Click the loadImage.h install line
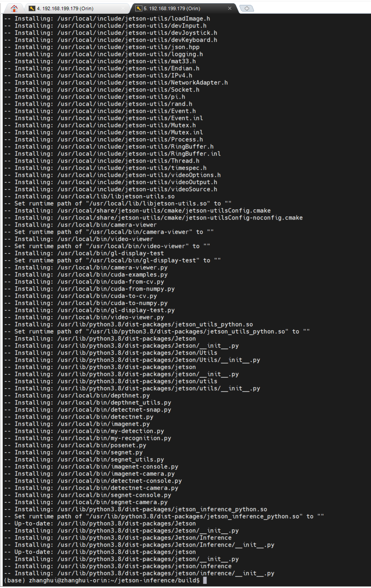Viewport: 371px width, 588px height. pyautogui.click(x=112, y=19)
